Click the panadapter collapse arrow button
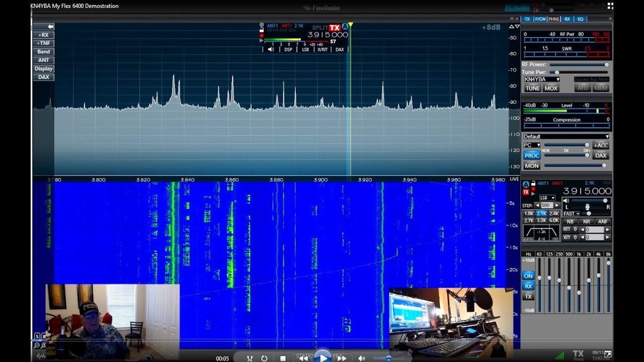Viewport: 644px width, 362px height. (44, 27)
